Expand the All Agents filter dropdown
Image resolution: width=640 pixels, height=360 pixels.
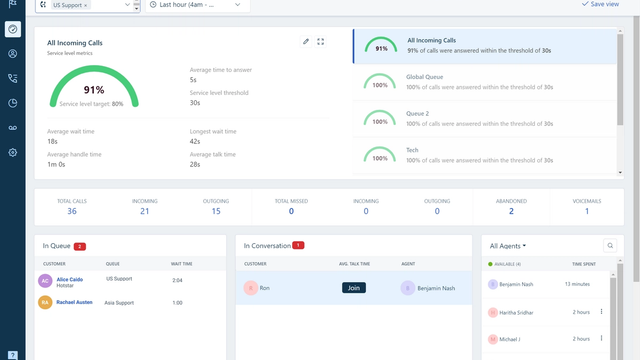tap(508, 246)
